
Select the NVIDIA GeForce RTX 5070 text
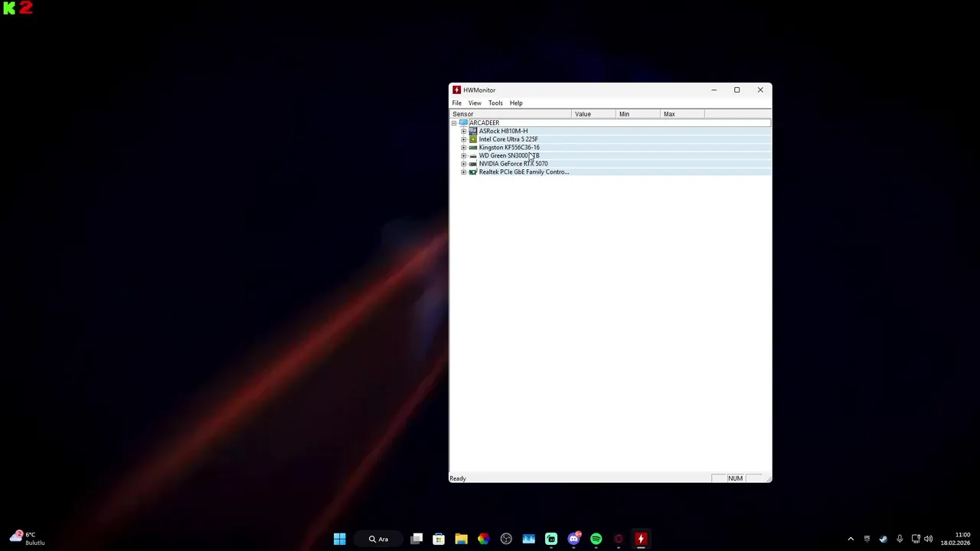(x=513, y=164)
